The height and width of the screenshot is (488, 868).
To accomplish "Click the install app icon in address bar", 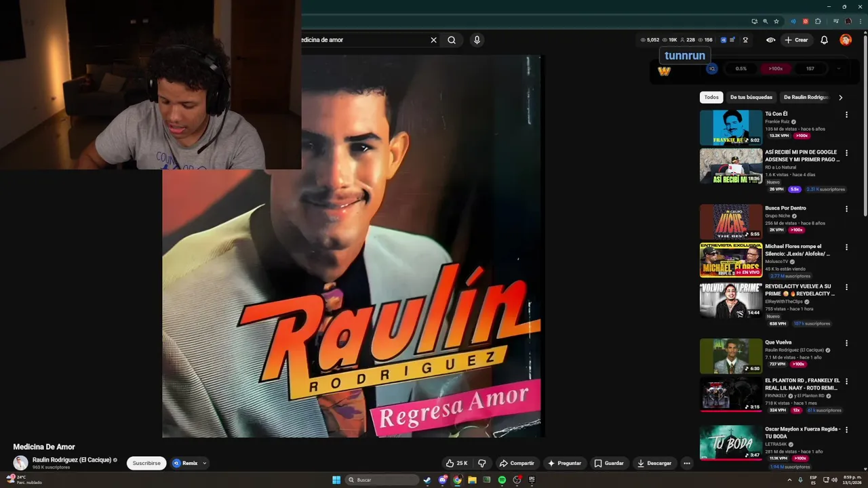I will 755,21.
